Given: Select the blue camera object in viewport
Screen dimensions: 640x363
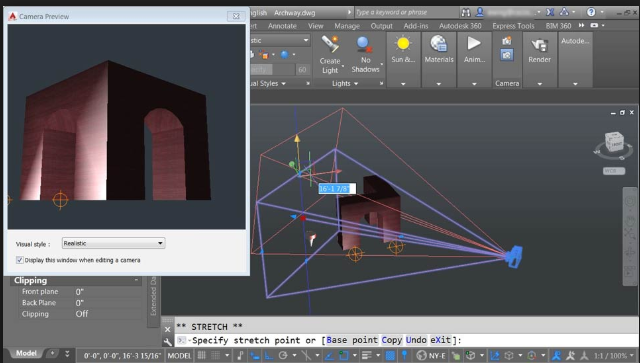Looking at the screenshot, I should pyautogui.click(x=513, y=256).
